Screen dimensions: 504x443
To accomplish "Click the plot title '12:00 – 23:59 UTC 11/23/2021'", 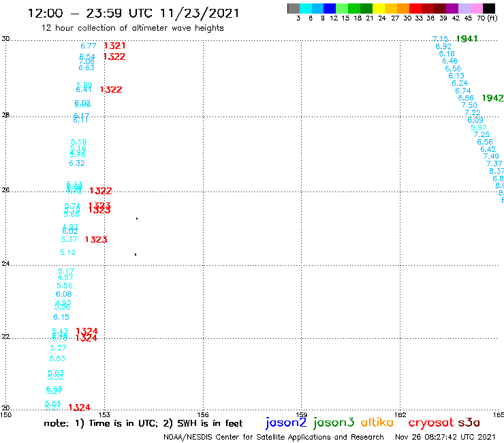I will 133,13.
